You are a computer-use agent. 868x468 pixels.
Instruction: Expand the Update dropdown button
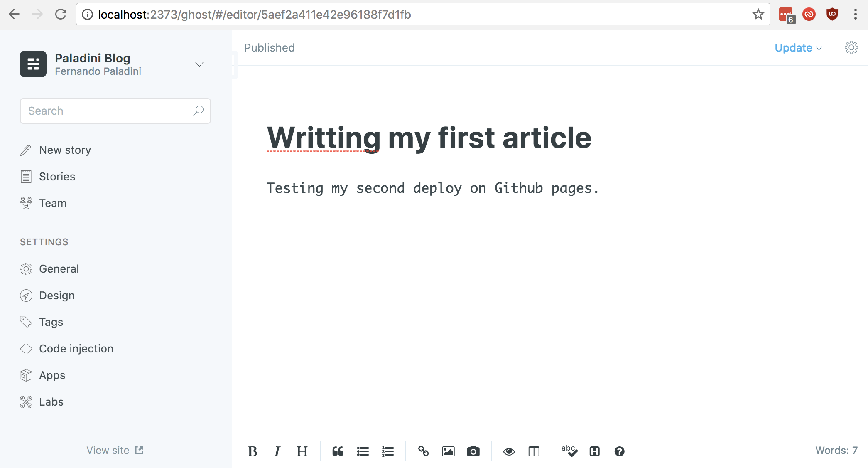pos(819,48)
